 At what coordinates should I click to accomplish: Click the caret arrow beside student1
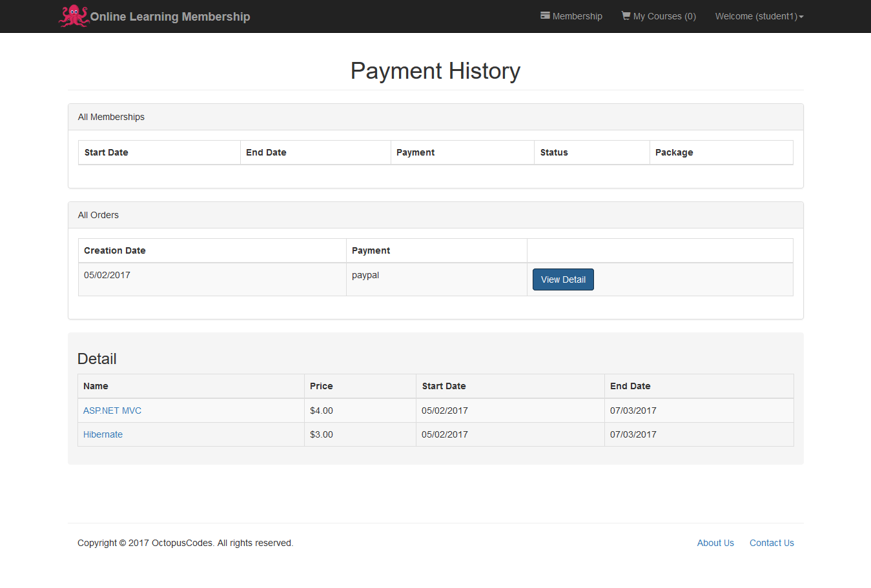pyautogui.click(x=801, y=17)
